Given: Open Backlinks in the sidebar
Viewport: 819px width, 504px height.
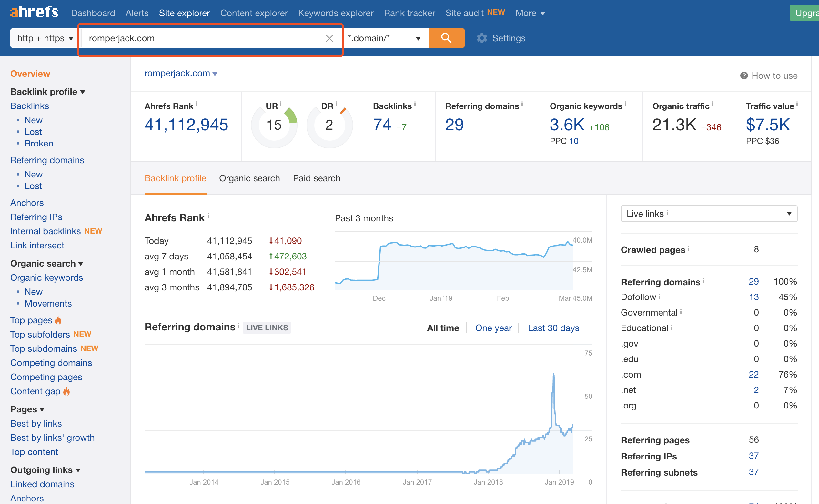Looking at the screenshot, I should (30, 106).
